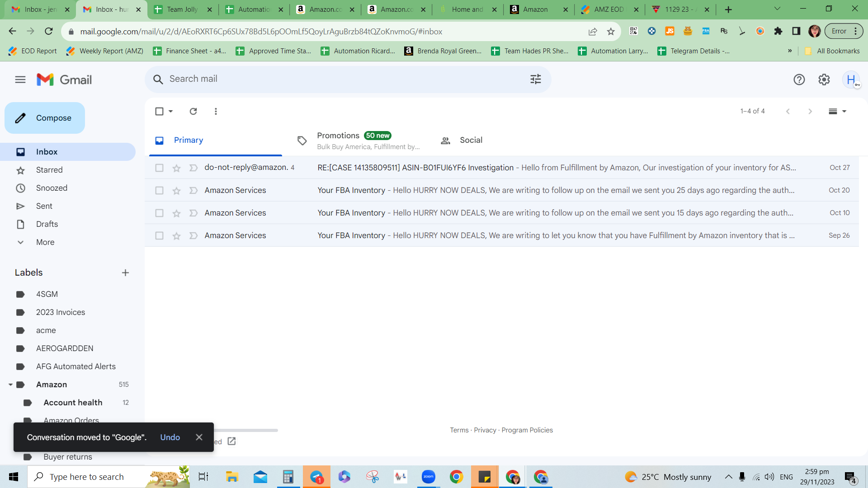Open the Google account avatar

click(851, 80)
